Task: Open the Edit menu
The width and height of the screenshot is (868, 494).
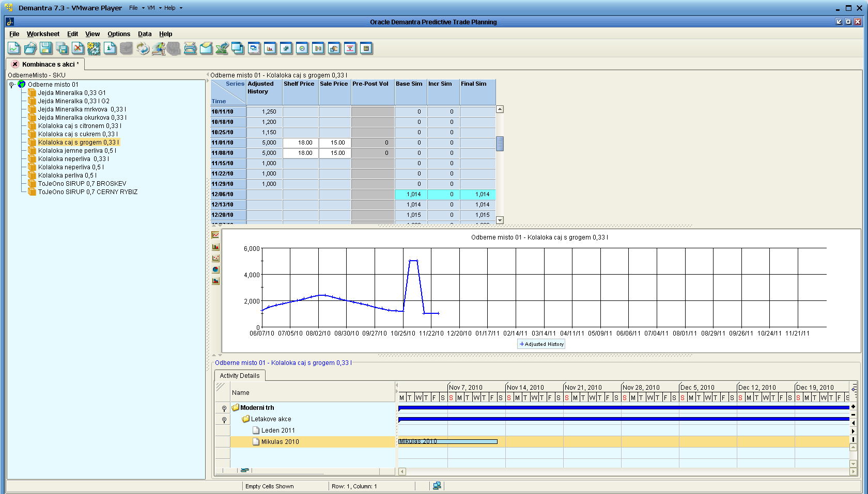Action: click(72, 34)
